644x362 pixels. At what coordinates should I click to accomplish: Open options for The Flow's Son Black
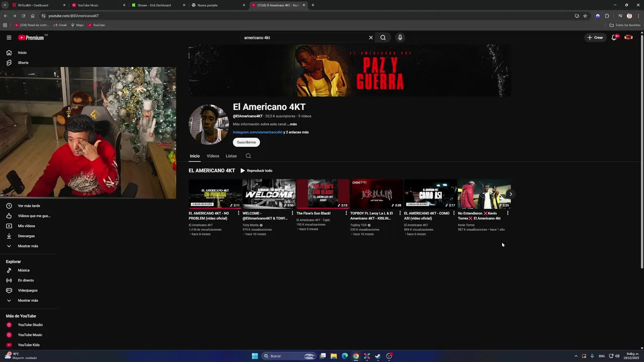346,213
